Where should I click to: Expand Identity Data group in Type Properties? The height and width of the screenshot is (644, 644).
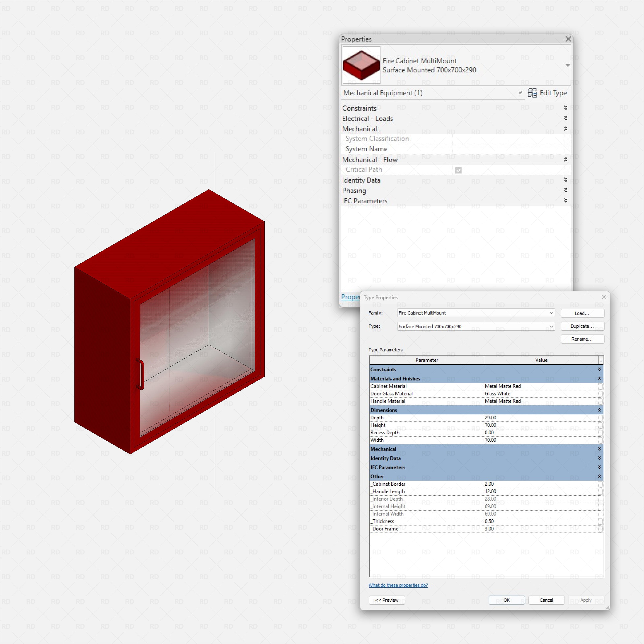599,458
